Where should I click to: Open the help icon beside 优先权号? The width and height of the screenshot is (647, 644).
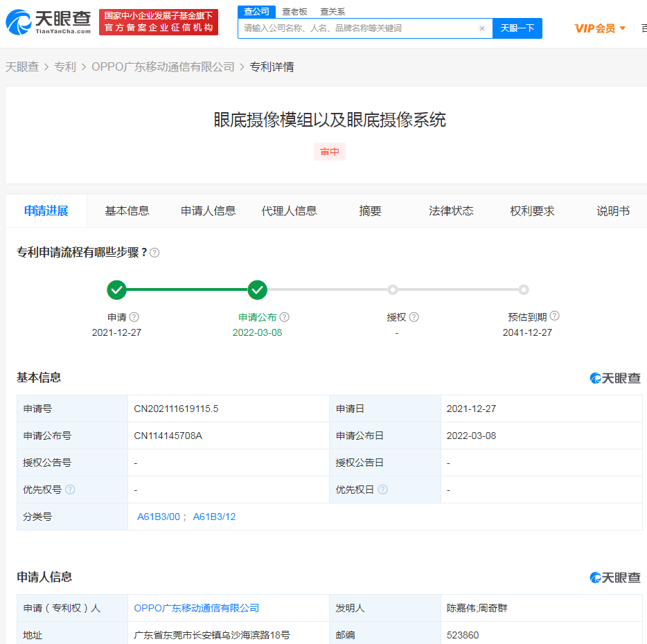pyautogui.click(x=70, y=490)
